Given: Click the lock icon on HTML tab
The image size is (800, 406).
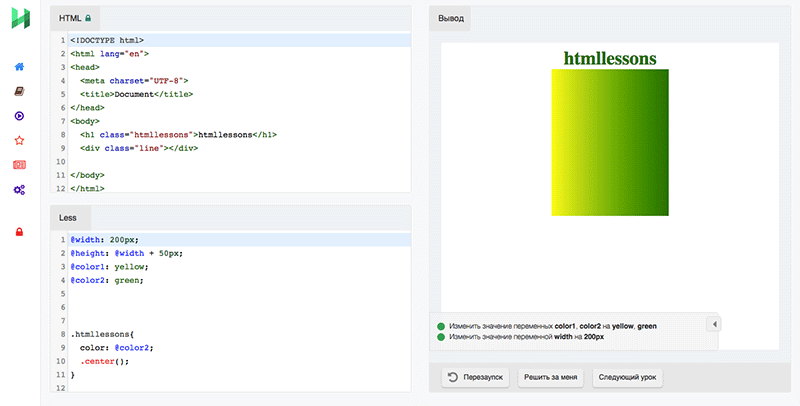Looking at the screenshot, I should (x=88, y=18).
